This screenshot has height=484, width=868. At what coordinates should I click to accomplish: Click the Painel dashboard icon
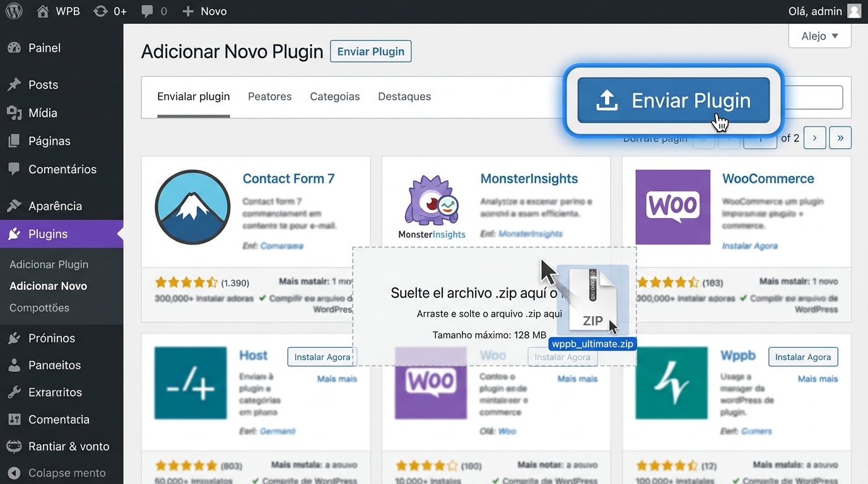14,48
